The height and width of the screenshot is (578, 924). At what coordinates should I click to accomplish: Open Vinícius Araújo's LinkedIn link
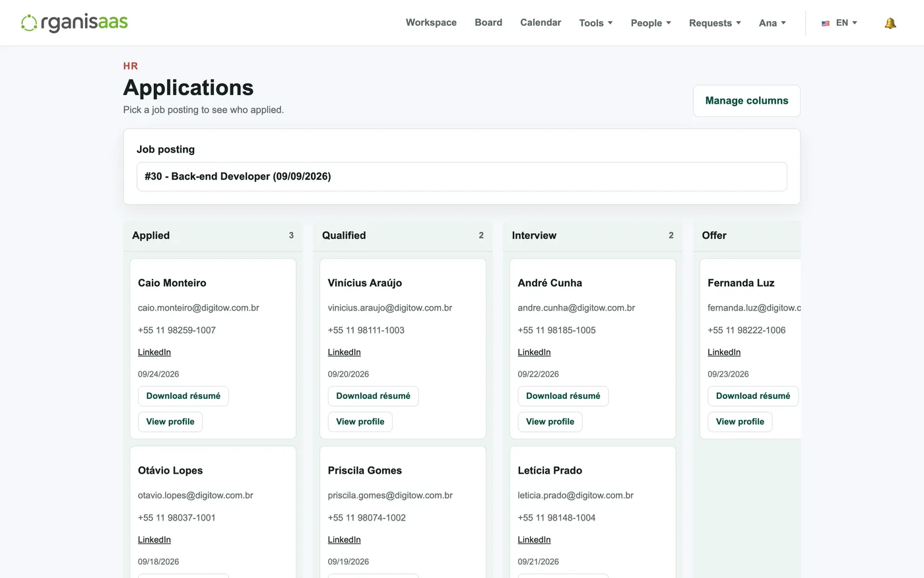point(345,352)
